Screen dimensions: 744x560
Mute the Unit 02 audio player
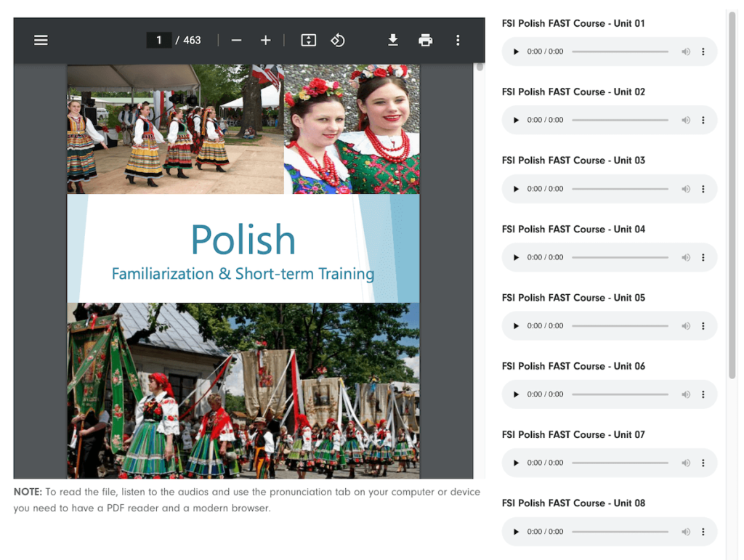[686, 120]
